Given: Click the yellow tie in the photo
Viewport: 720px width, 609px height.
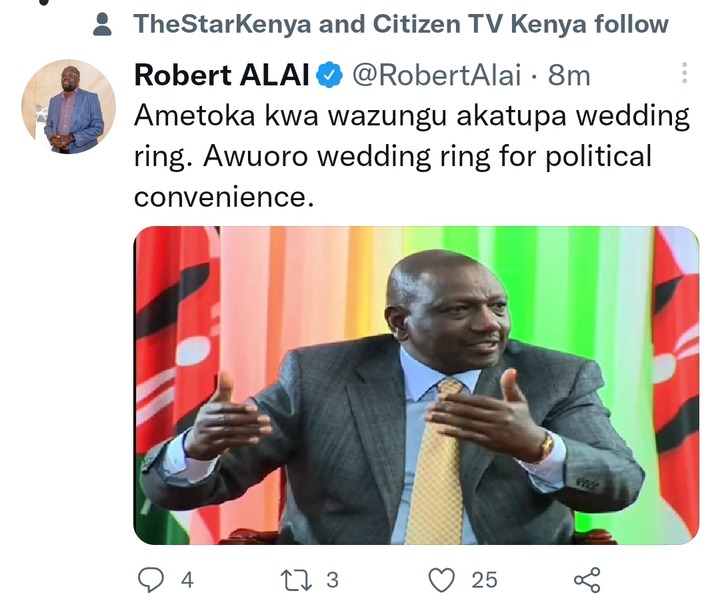Looking at the screenshot, I should pos(438,464).
